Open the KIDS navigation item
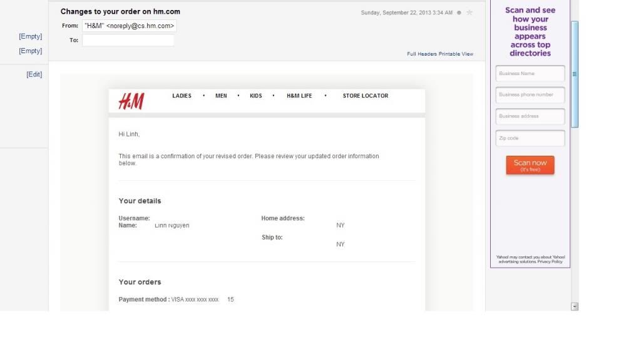The width and height of the screenshot is (641, 364). click(x=256, y=96)
